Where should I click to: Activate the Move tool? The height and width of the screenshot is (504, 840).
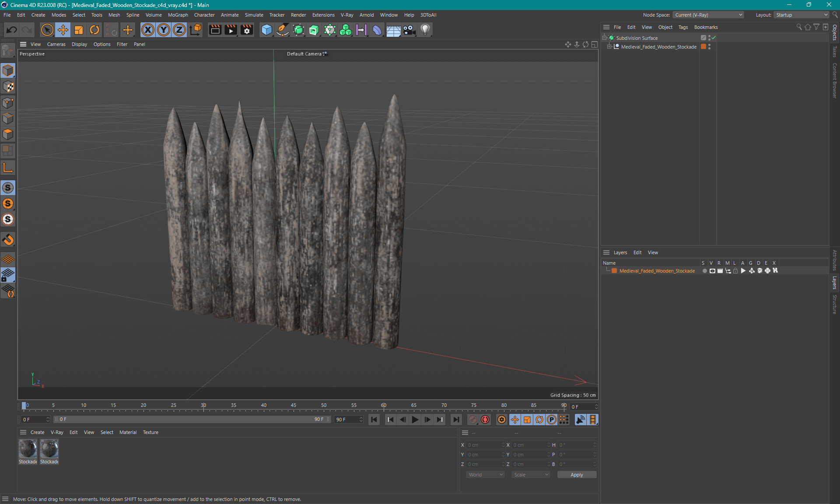(x=63, y=30)
